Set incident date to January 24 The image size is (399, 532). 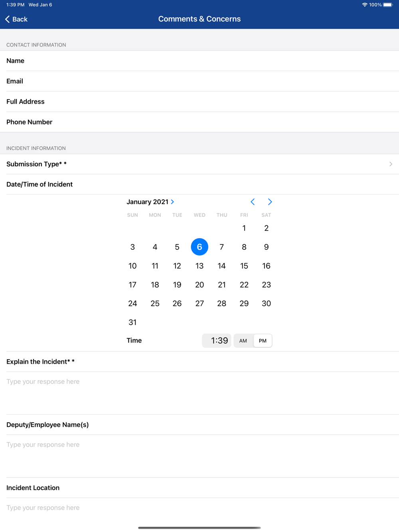click(x=132, y=303)
